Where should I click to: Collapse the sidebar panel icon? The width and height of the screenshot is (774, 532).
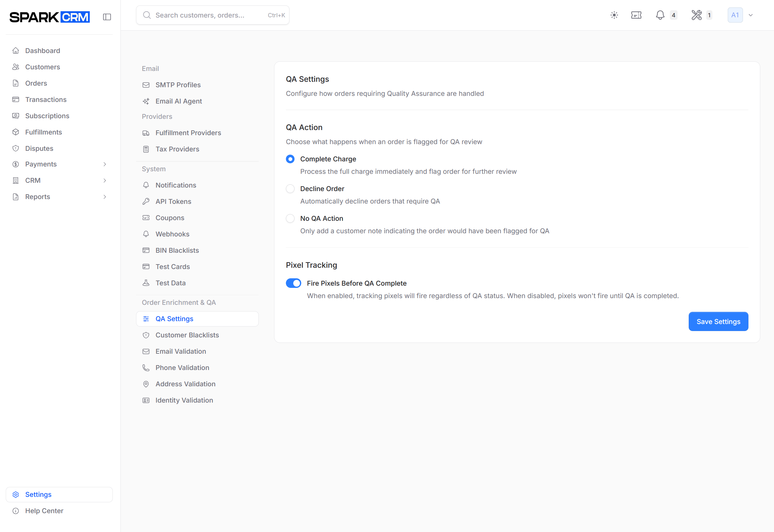click(x=107, y=17)
